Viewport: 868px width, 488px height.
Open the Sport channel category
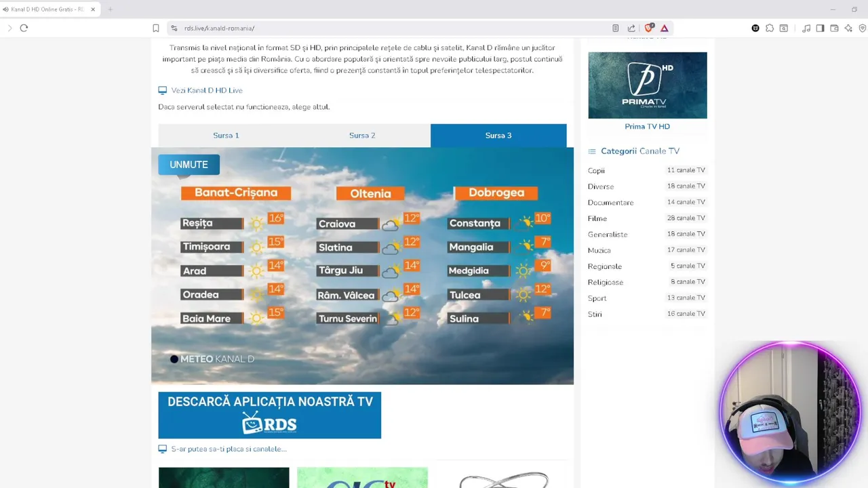point(597,298)
